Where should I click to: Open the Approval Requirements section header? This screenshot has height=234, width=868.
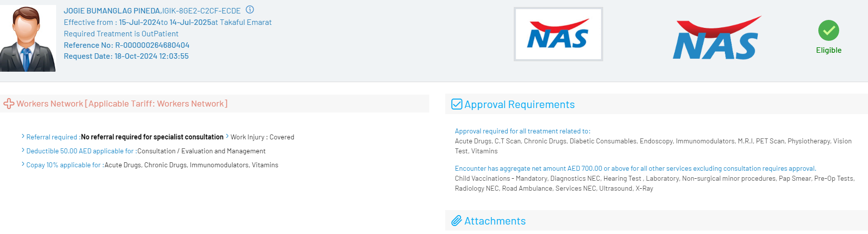656,104
